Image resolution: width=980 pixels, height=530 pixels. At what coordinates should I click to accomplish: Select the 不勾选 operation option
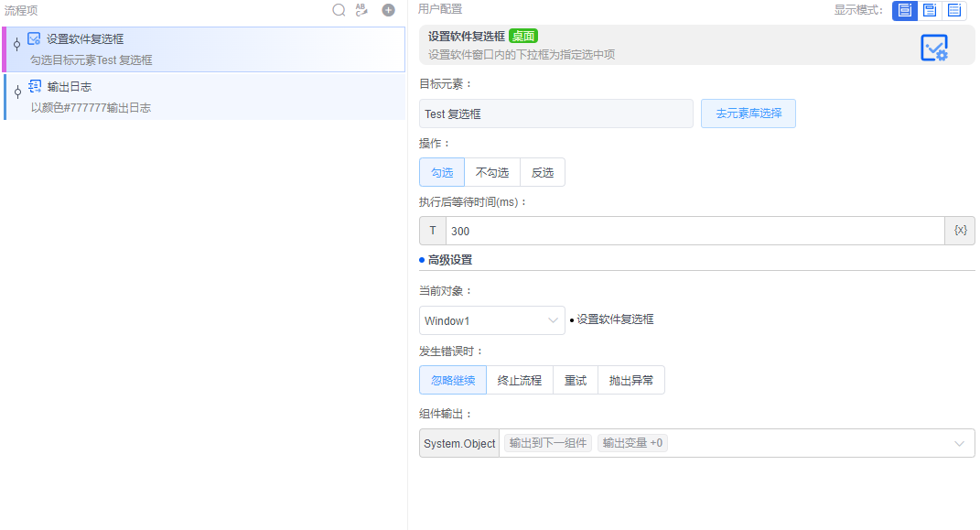coord(491,171)
